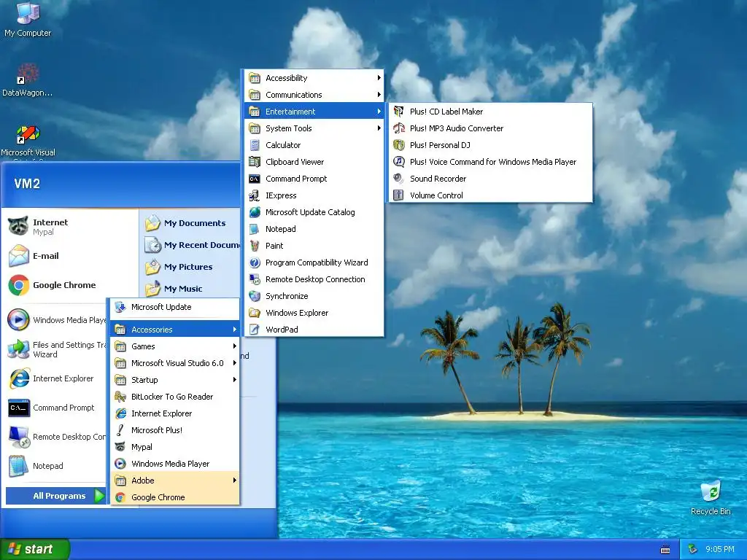Launch Plus! Voice Command for Windows Media Player

tap(491, 162)
